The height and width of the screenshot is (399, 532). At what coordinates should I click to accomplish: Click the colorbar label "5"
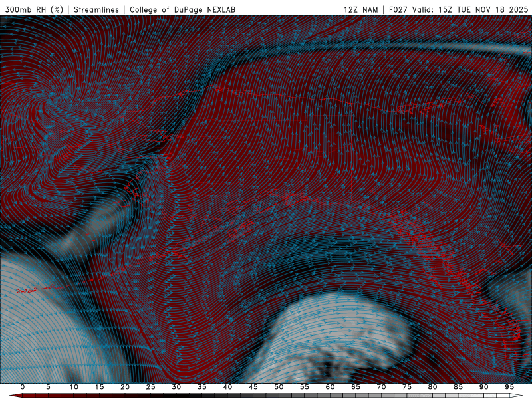48,387
